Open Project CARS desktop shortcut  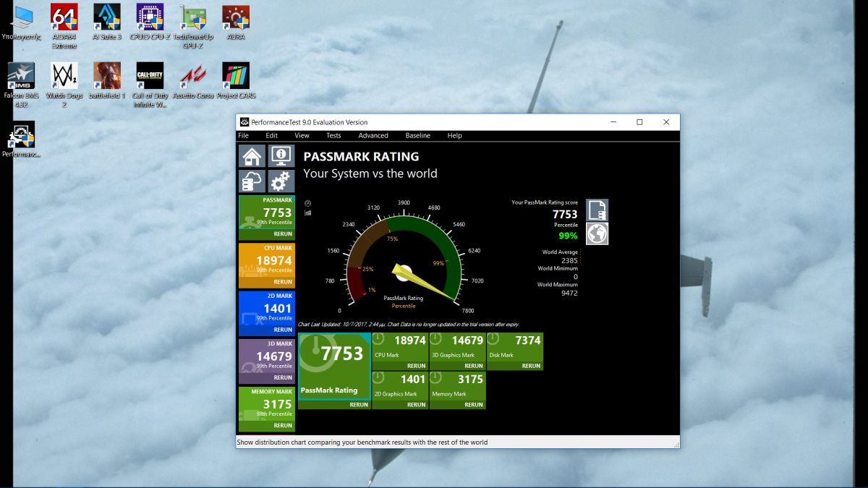(x=236, y=81)
